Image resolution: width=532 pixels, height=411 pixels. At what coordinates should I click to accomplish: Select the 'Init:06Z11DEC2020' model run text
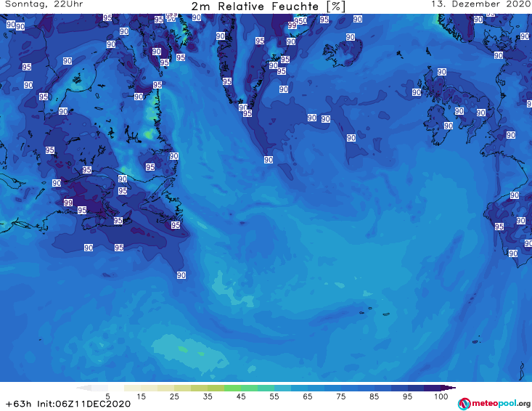coord(83,404)
